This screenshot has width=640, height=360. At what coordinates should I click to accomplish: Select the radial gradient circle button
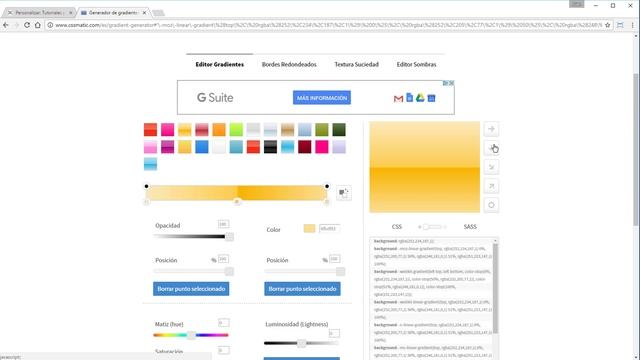pos(491,205)
